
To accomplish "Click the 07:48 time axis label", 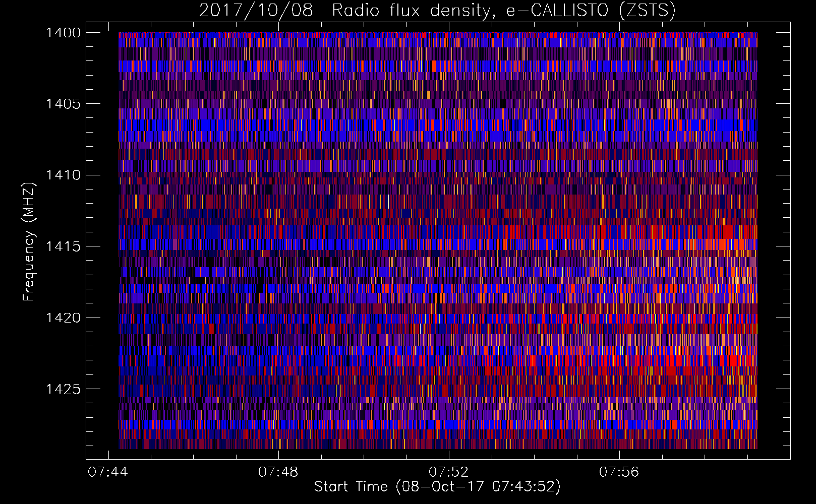I will pos(278,472).
